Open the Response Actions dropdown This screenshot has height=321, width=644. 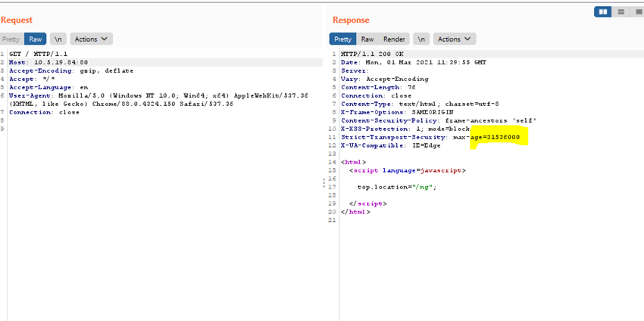point(455,39)
